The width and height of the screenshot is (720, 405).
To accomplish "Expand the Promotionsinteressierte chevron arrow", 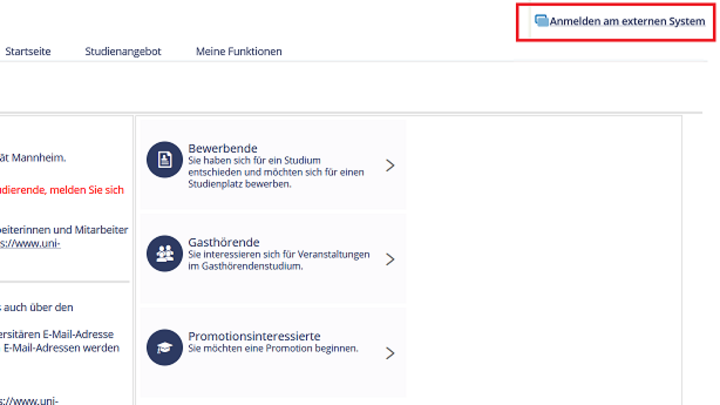I will [390, 353].
